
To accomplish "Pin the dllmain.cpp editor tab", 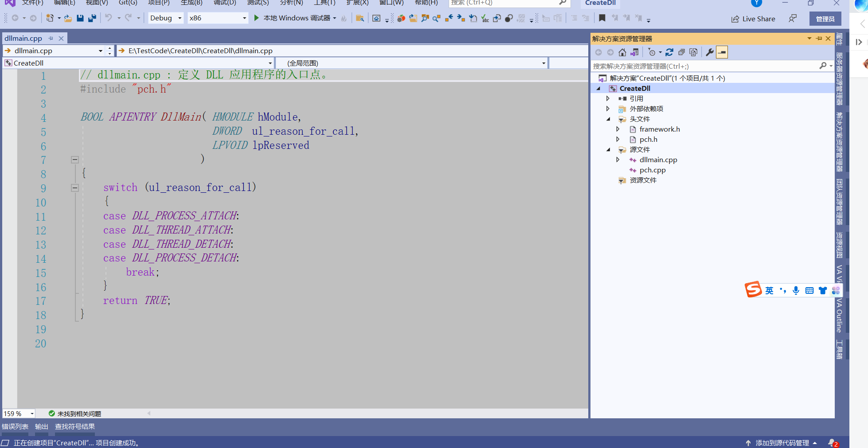I will [x=51, y=38].
